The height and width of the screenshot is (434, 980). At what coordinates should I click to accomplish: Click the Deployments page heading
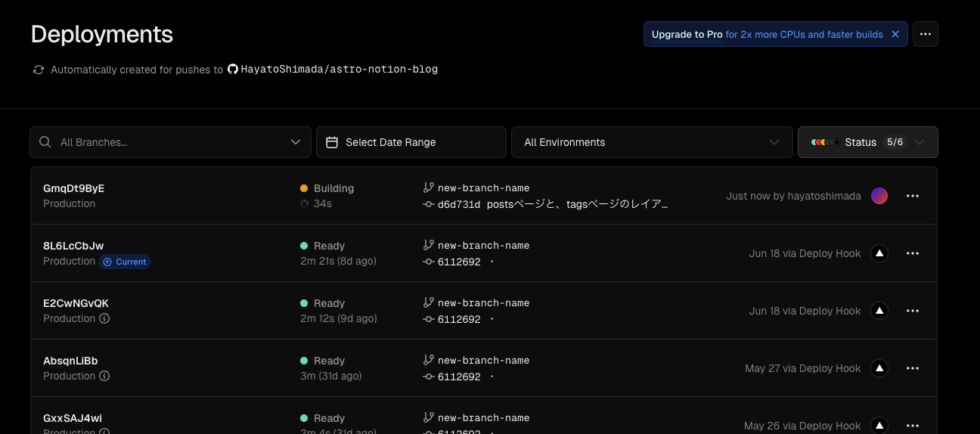coord(102,34)
